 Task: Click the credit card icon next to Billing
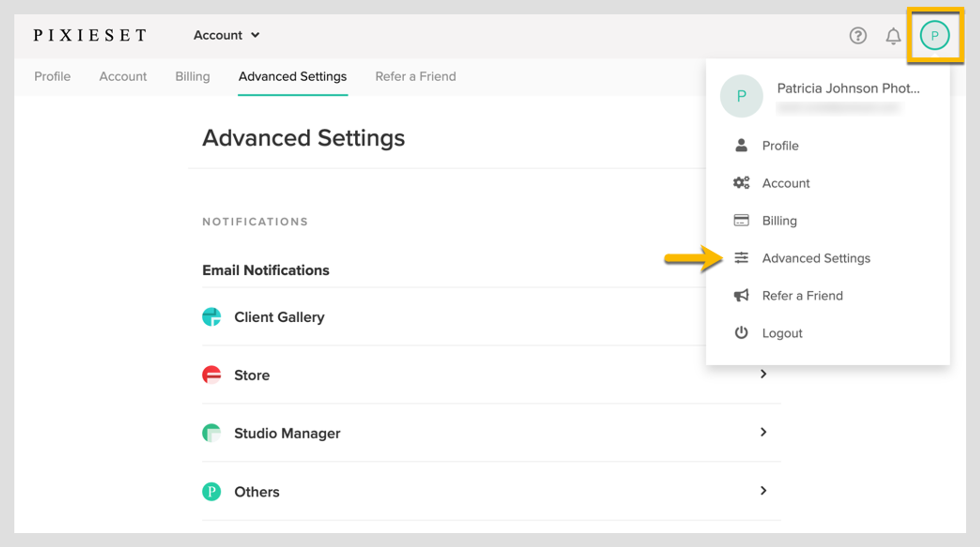tap(741, 220)
